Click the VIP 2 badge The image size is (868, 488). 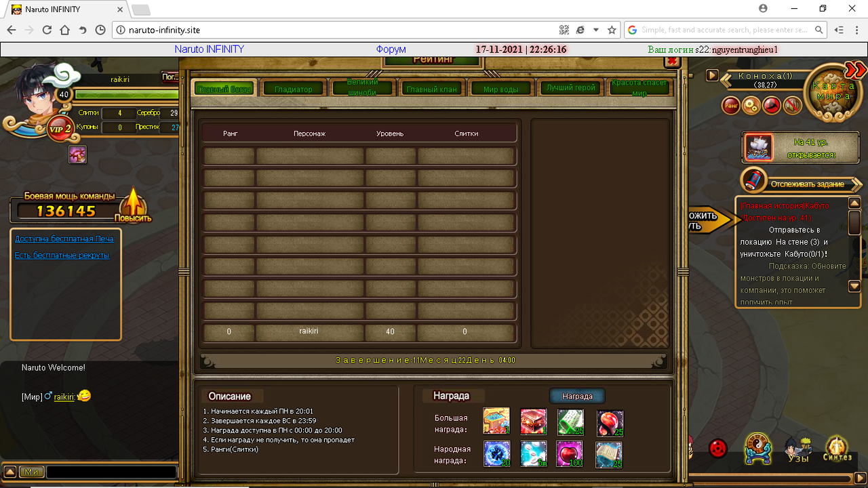[x=59, y=129]
